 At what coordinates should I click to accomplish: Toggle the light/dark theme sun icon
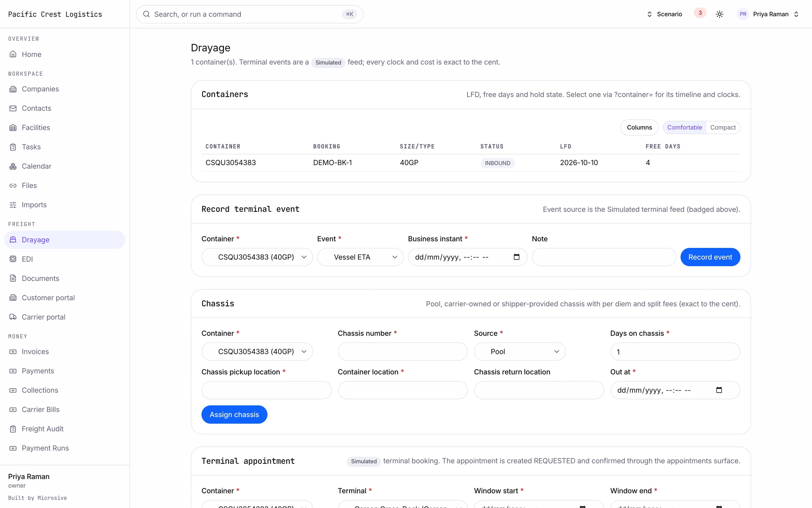[x=719, y=14]
